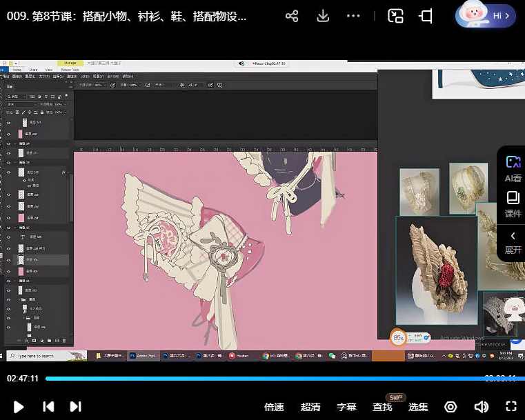
Task: Download the video via download icon
Action: coord(323,16)
